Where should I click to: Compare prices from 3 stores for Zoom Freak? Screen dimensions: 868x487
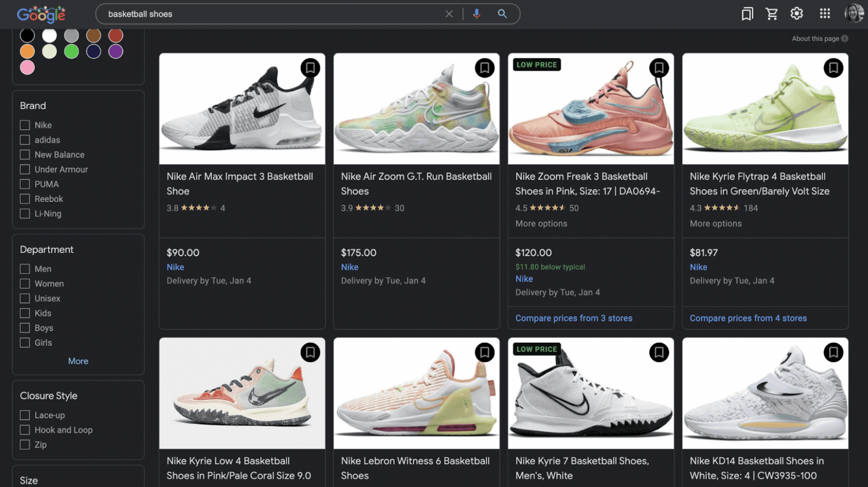pyautogui.click(x=574, y=318)
